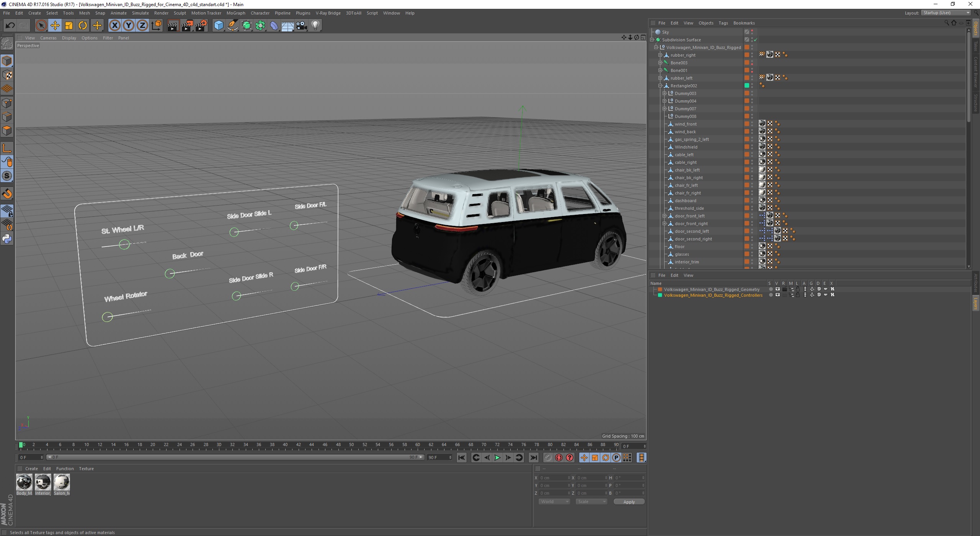Activate the Scale tool in top toolbar
This screenshot has width=980, height=536.
[69, 26]
